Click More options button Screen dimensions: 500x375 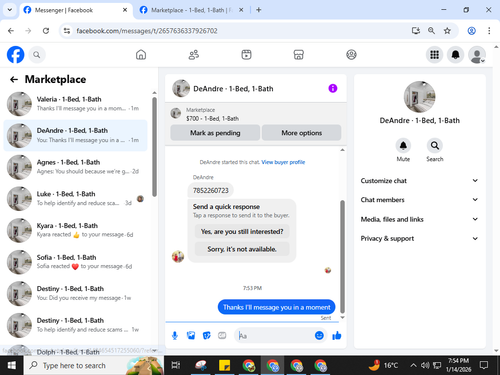(301, 133)
